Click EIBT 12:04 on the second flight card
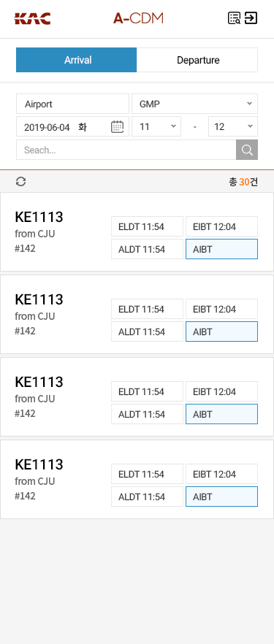This screenshot has height=644, width=274. 222,309
